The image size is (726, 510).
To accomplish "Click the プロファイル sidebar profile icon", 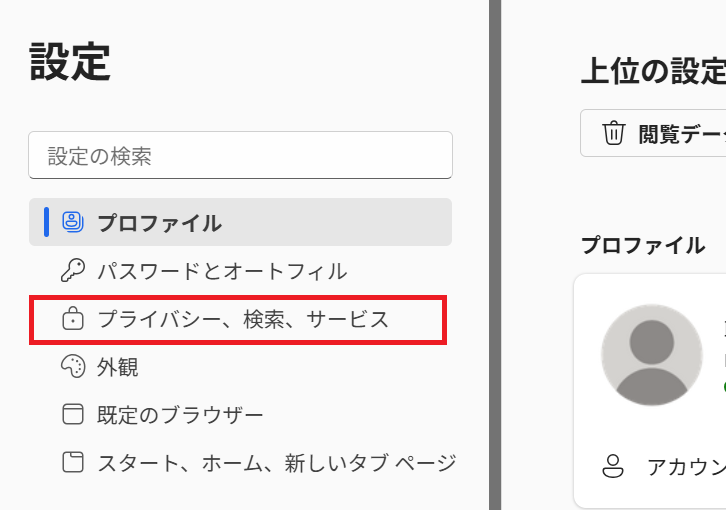I will [x=73, y=222].
